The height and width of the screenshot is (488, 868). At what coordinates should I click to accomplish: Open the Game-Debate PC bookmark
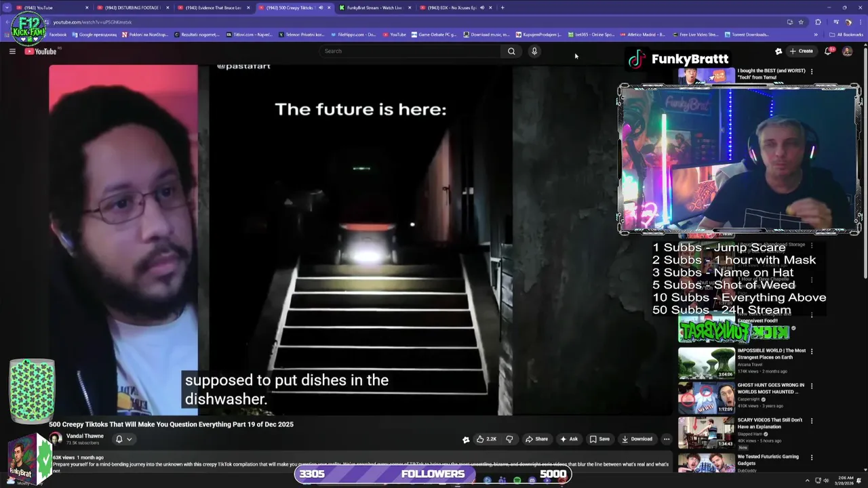click(x=434, y=35)
